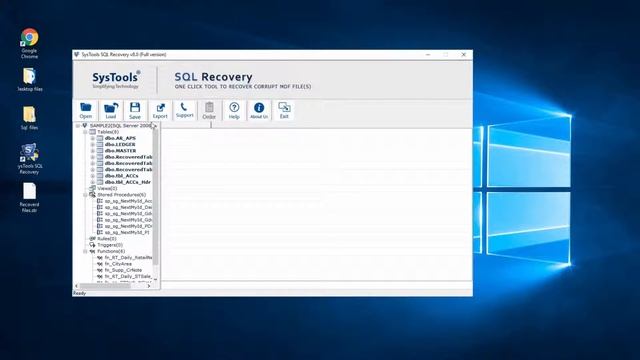
Task: Select procedure sp_sg_NextMyId_Acc
Action: [129, 201]
